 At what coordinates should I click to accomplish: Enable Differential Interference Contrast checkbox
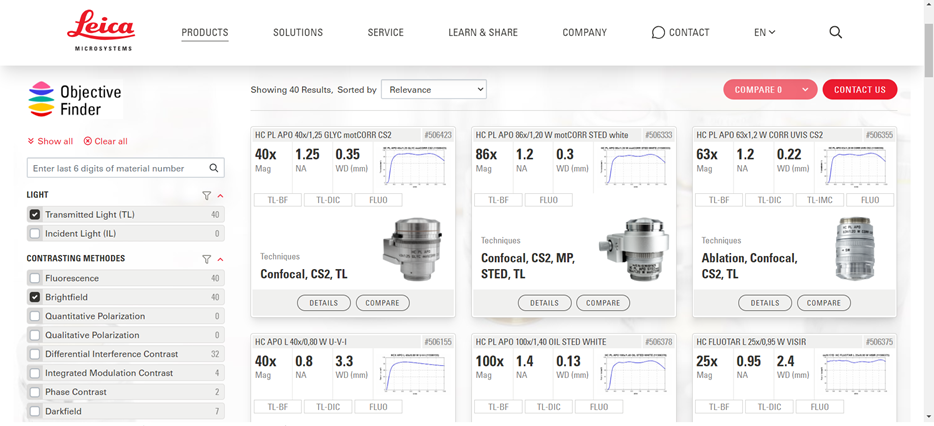(x=35, y=354)
